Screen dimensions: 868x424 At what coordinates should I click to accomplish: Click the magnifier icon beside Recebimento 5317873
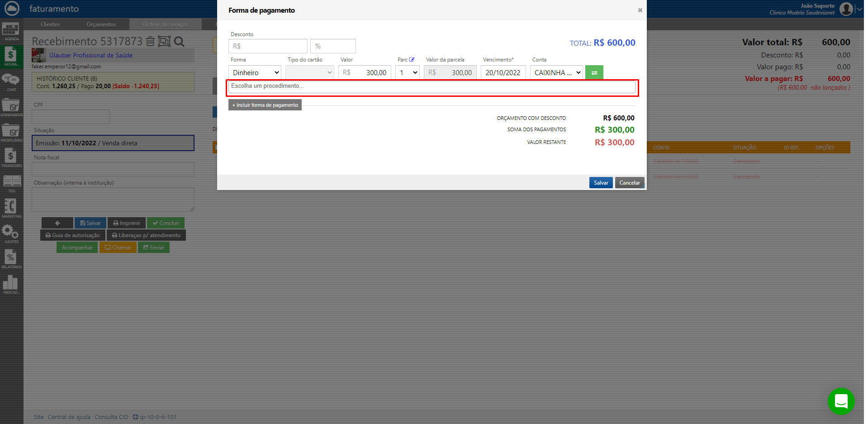[x=179, y=42]
